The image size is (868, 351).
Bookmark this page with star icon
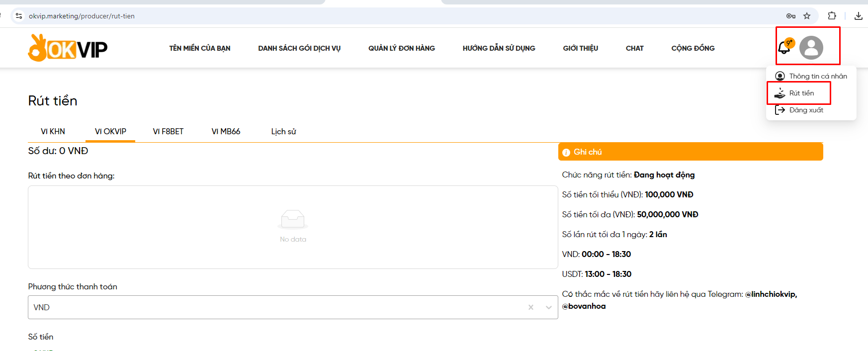pyautogui.click(x=807, y=16)
